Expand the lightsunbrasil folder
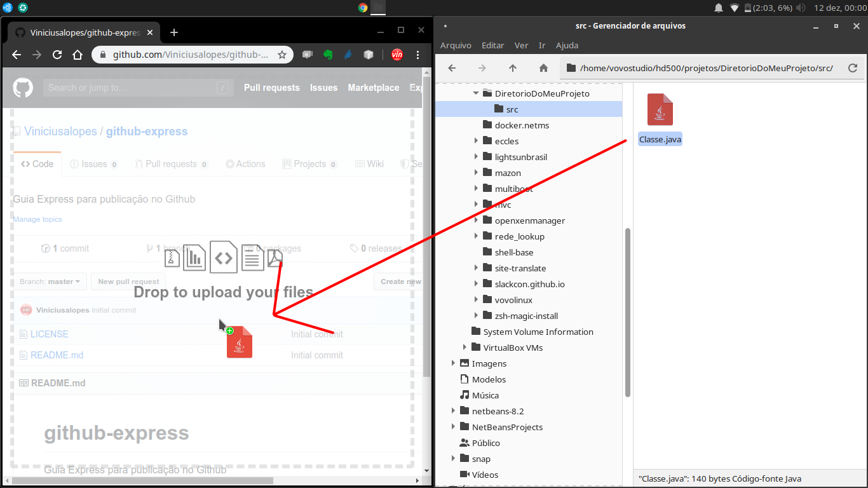The height and width of the screenshot is (488, 868). 476,157
